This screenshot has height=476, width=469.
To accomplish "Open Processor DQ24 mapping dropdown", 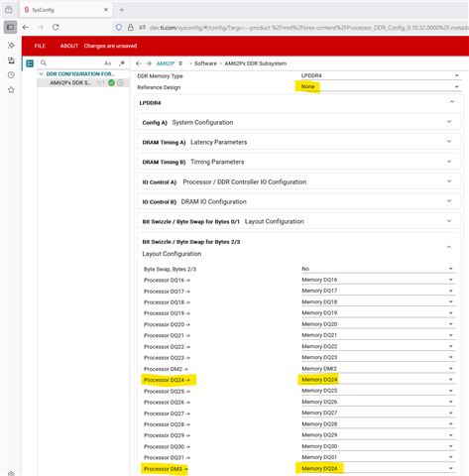I will click(x=379, y=380).
